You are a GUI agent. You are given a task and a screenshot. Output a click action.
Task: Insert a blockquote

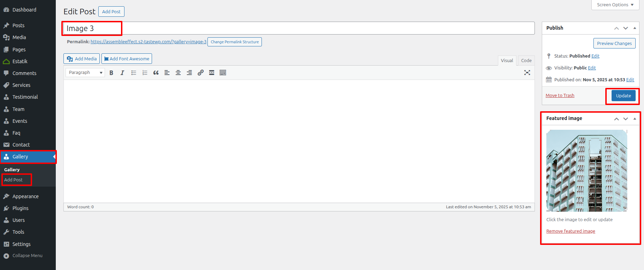click(x=156, y=73)
